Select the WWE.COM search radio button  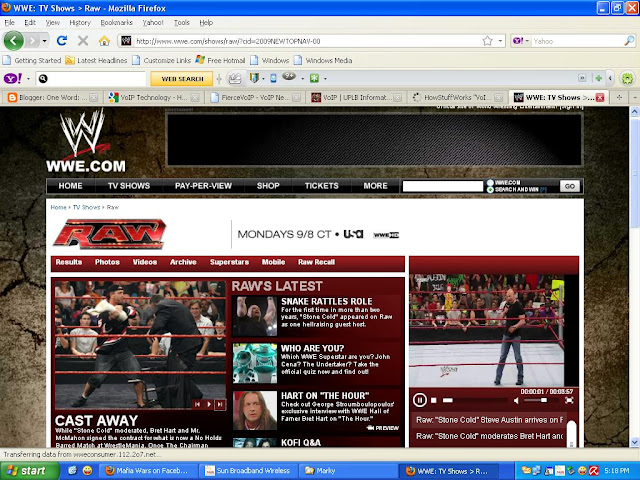[x=490, y=182]
